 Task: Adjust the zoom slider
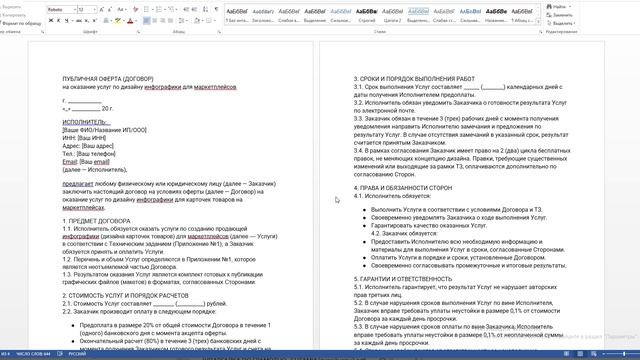[x=624, y=354]
